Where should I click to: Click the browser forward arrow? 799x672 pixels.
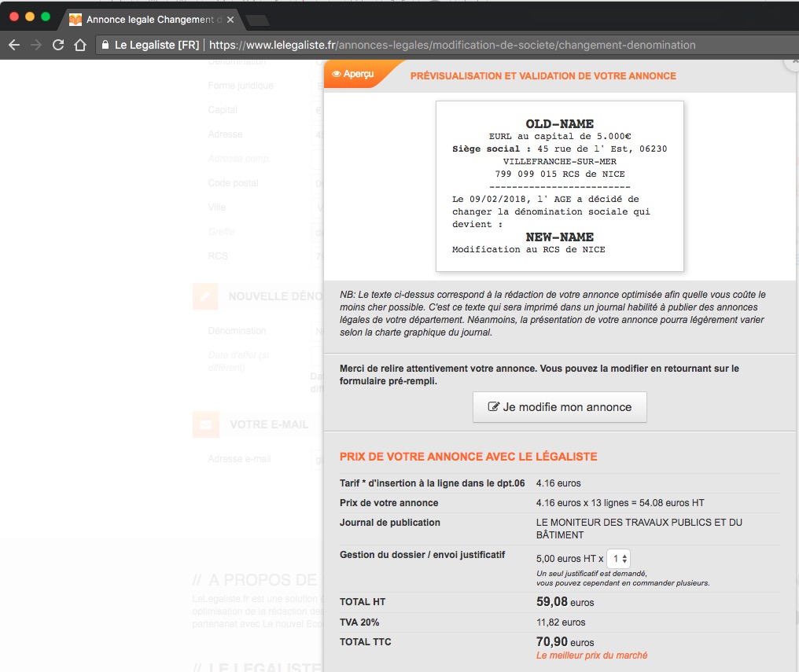point(36,45)
